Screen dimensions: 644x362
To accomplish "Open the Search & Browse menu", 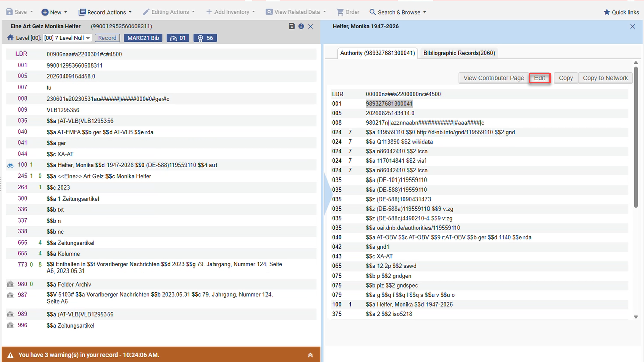I will click(x=398, y=12).
